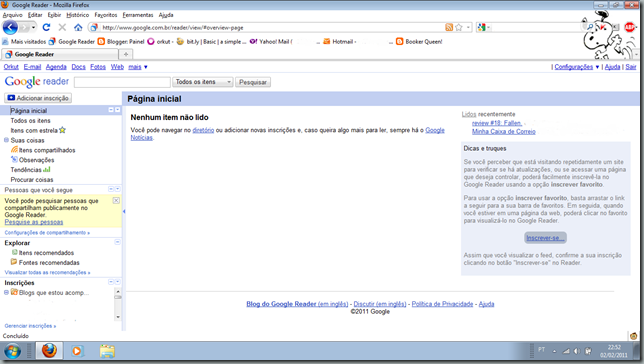This screenshot has height=364, width=644.
Task: Open the Blogger Painel bookmark
Action: point(121,41)
